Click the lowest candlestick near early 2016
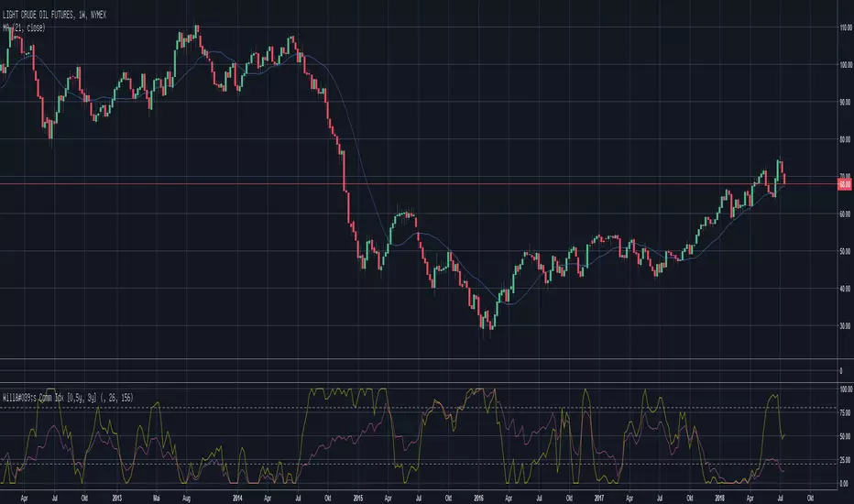Screen dimensions: 854x504 (492, 323)
